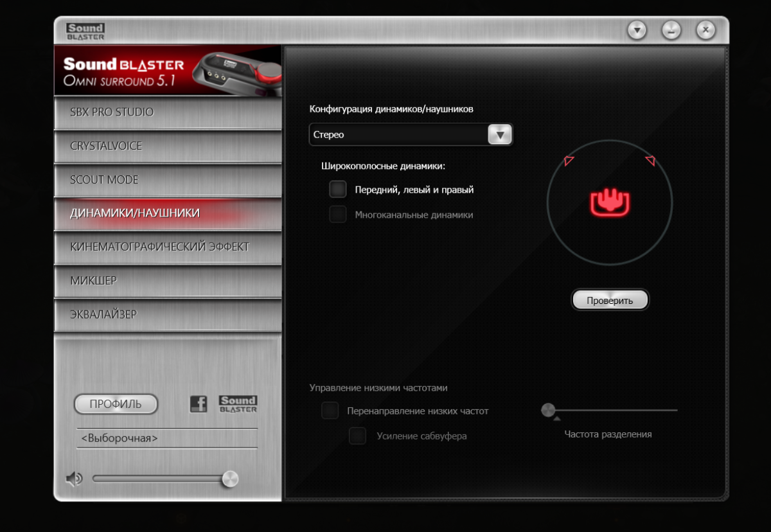Viewport: 771px width, 532px height.
Task: Enable Передний, левый и правый checkbox
Action: point(338,190)
